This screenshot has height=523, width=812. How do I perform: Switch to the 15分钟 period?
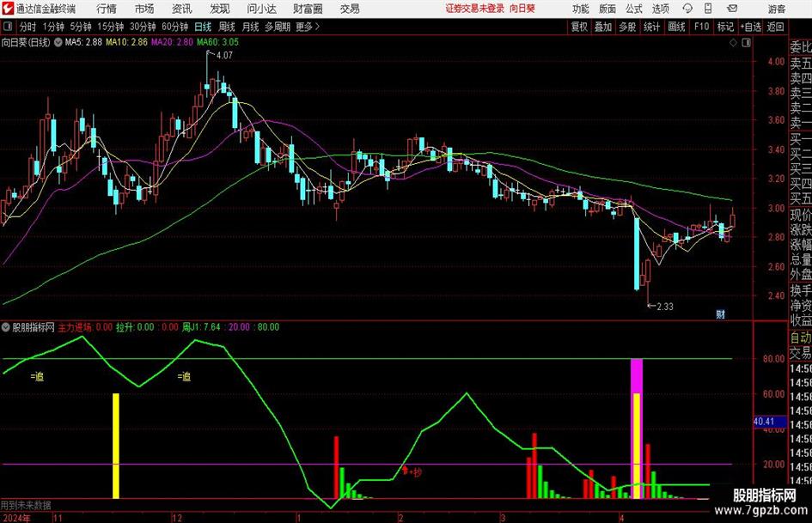tap(110, 27)
